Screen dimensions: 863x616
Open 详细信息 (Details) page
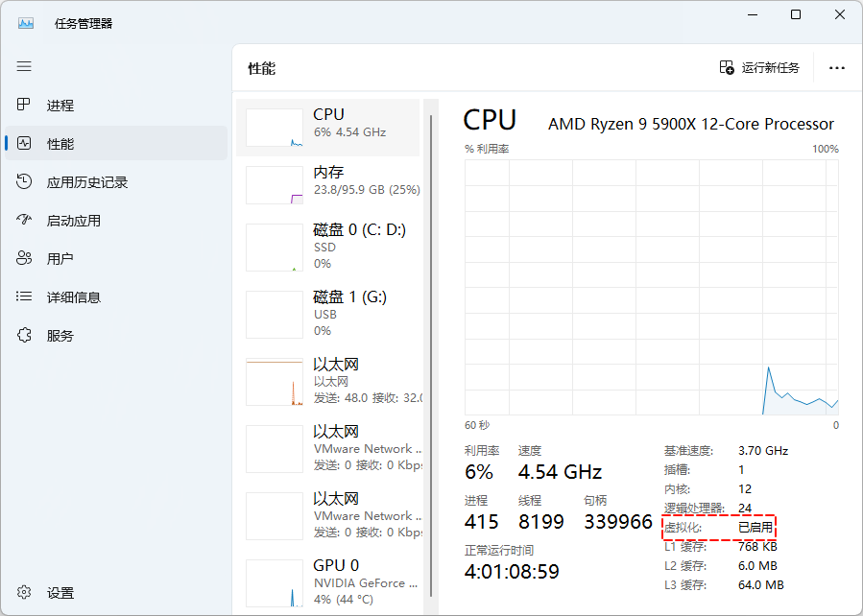73,297
